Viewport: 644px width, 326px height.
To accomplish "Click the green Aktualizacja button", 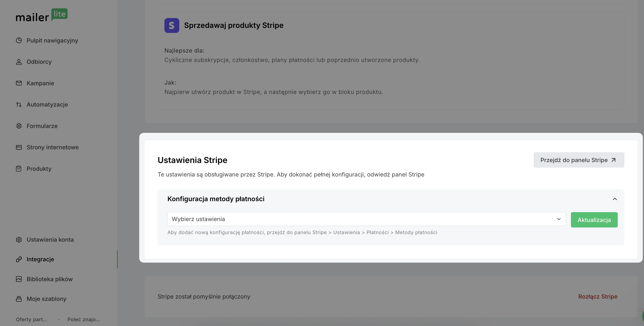I will pyautogui.click(x=594, y=220).
